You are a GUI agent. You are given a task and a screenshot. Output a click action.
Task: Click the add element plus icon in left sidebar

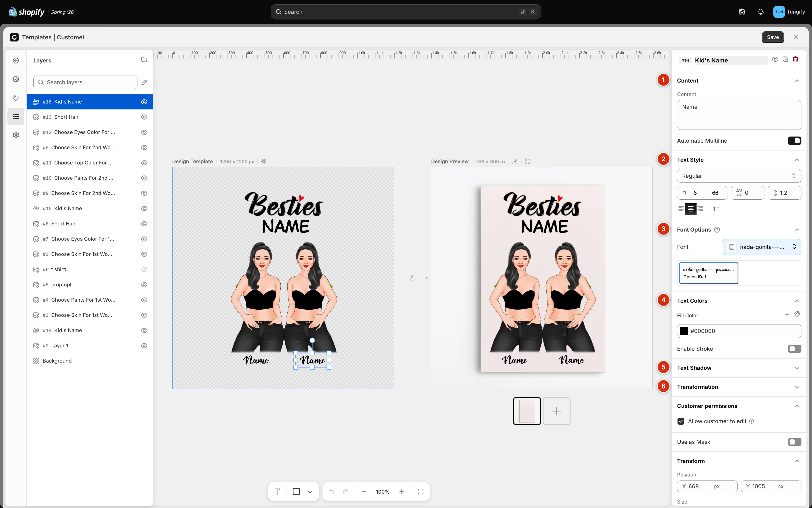click(16, 61)
